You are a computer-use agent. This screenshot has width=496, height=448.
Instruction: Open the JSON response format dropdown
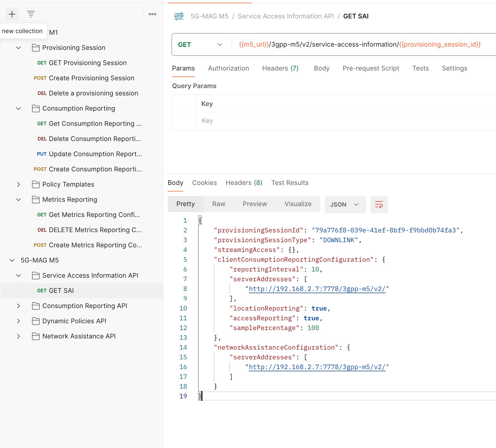(x=345, y=204)
